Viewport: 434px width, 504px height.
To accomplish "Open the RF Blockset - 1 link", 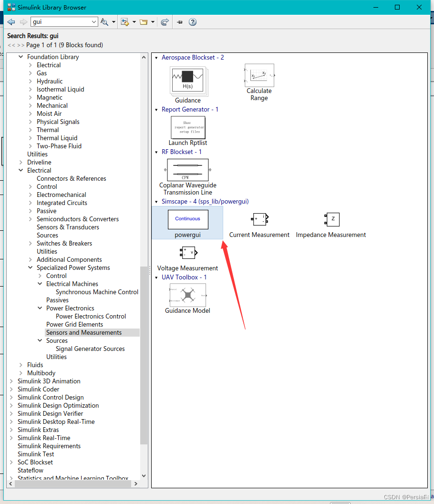I will 182,152.
